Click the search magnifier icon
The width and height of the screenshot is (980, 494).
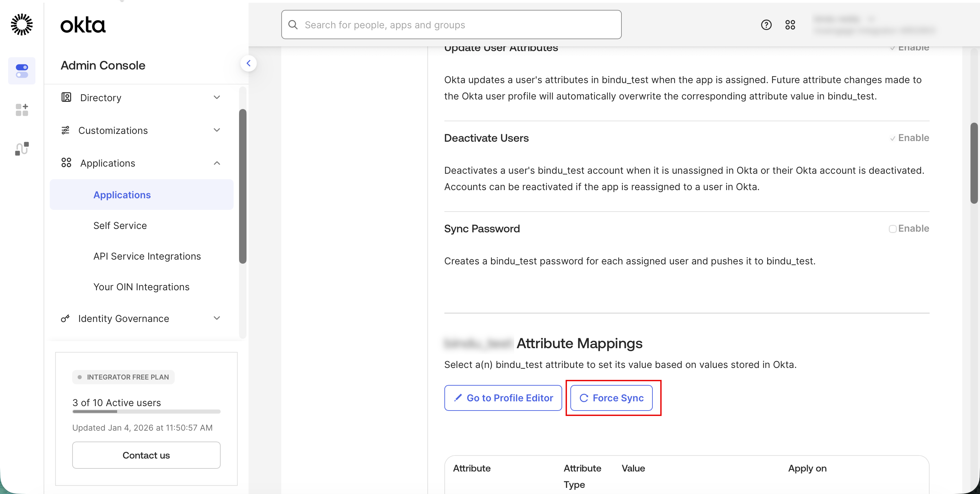point(293,25)
